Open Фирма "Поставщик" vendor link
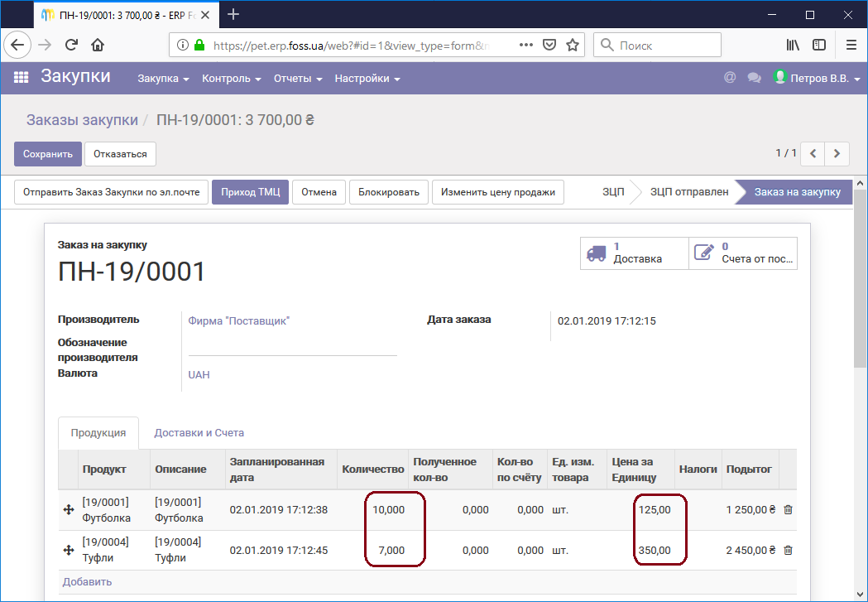 click(x=238, y=320)
